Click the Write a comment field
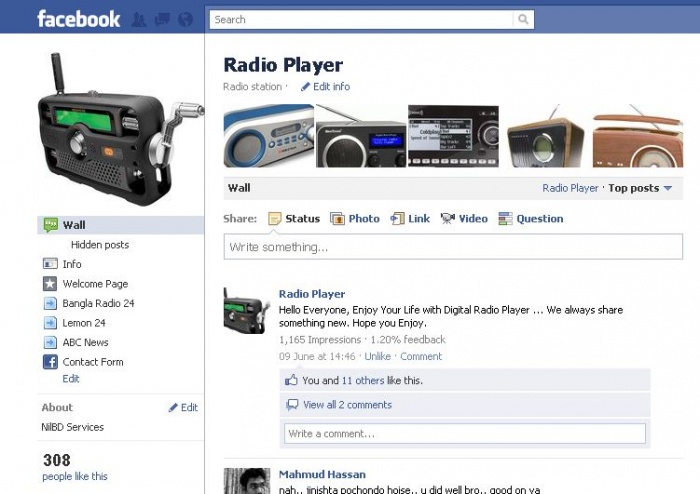 [465, 433]
